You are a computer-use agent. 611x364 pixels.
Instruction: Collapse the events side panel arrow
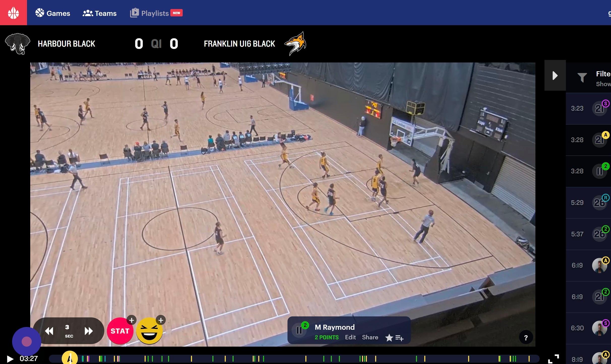coord(555,75)
